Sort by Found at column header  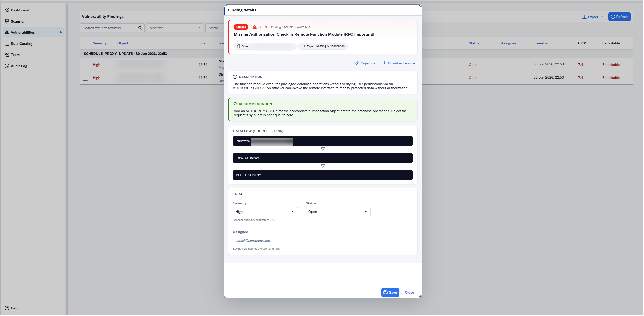541,43
